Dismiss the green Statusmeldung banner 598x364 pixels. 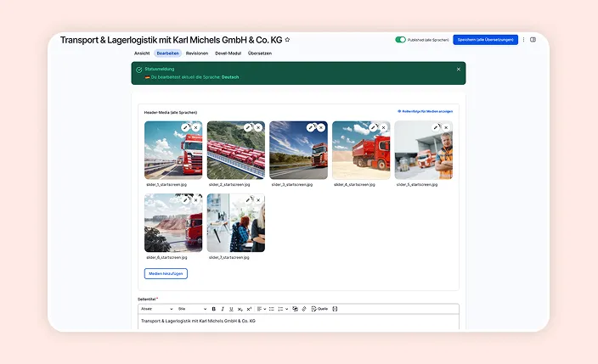point(459,69)
